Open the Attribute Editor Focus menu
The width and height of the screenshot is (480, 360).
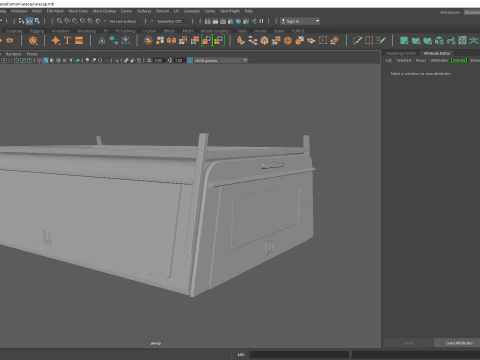[421, 60]
